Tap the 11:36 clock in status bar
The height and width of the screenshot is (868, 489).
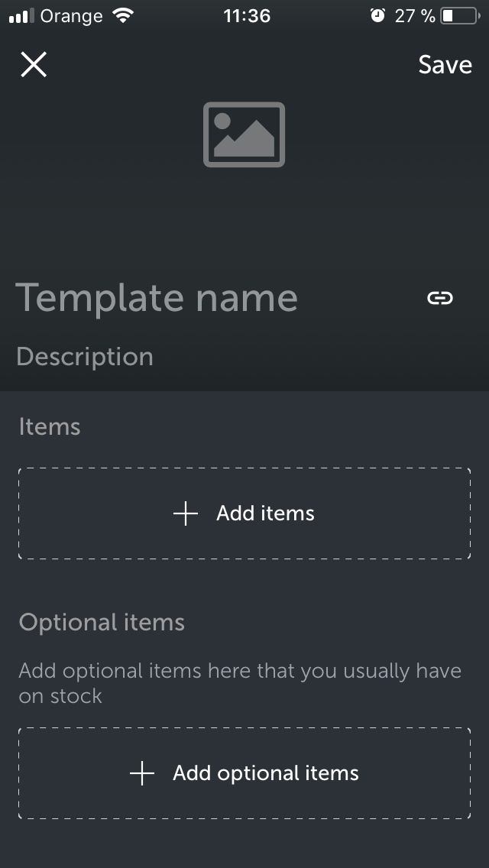click(247, 15)
